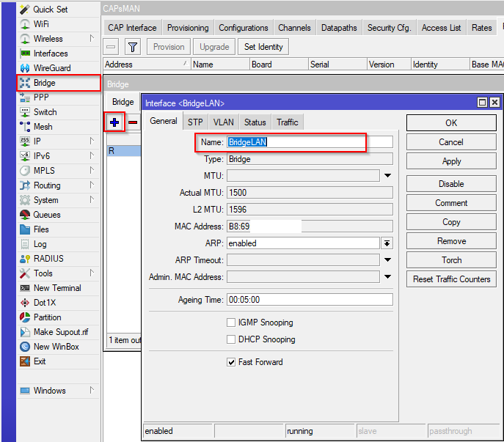Enable IGMP Snooping checkbox

[231, 323]
